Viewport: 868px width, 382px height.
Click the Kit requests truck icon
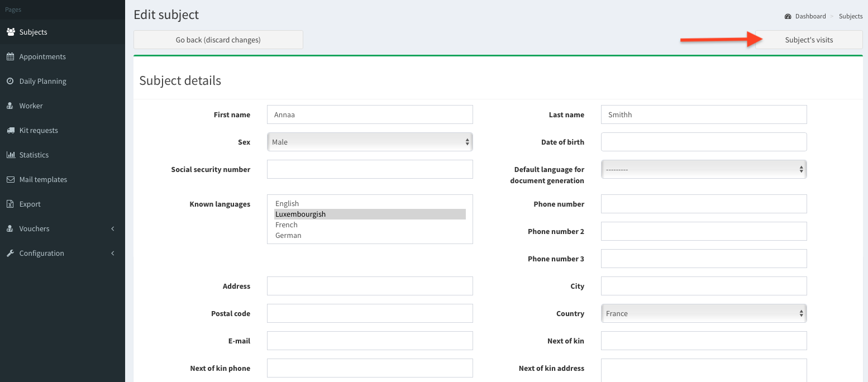(10, 130)
